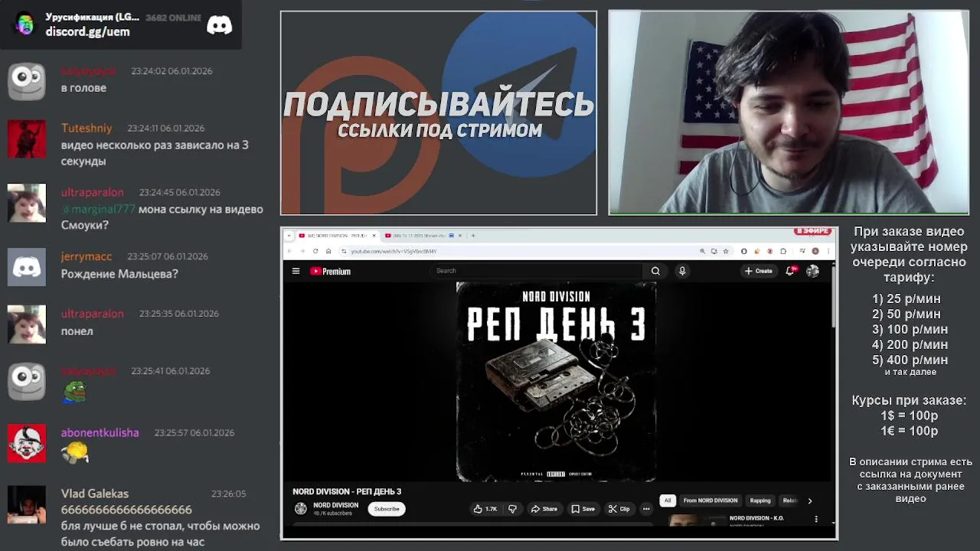The height and width of the screenshot is (551, 980).
Task: Focus the YouTube search field
Action: point(536,271)
